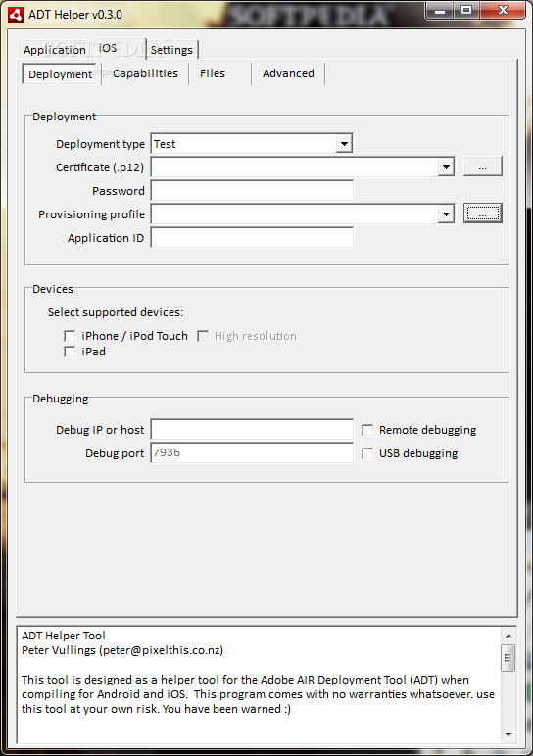Enable iPhone / iPod Touch device support
The image size is (533, 756).
coord(70,336)
